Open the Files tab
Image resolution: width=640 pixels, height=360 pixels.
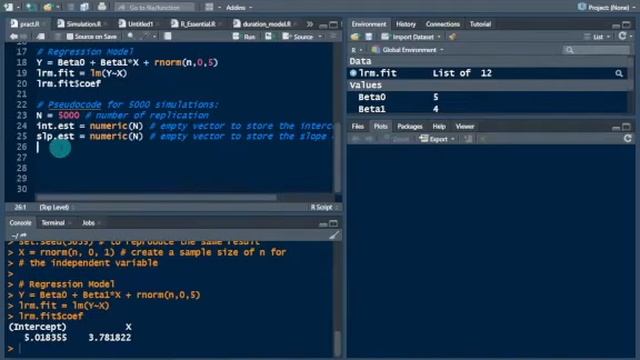(x=358, y=127)
